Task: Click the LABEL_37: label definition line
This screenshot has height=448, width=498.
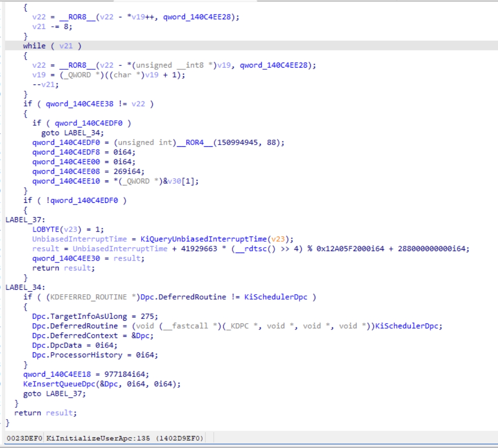Action: click(x=25, y=220)
